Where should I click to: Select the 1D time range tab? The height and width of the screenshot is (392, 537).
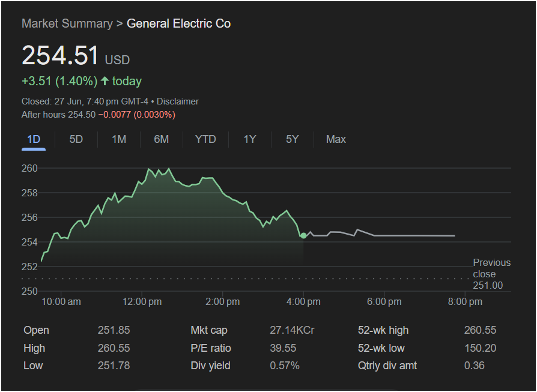[34, 139]
